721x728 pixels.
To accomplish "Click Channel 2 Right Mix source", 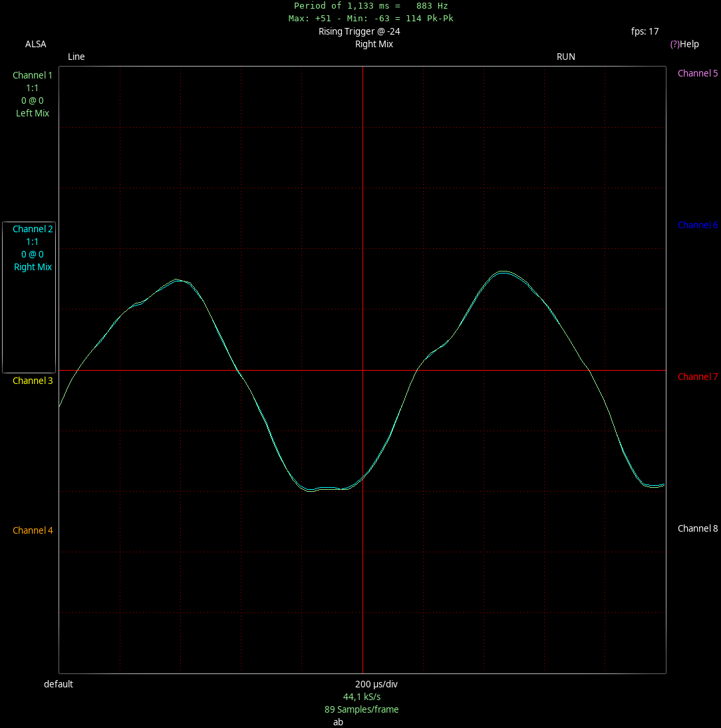I will pos(33,266).
